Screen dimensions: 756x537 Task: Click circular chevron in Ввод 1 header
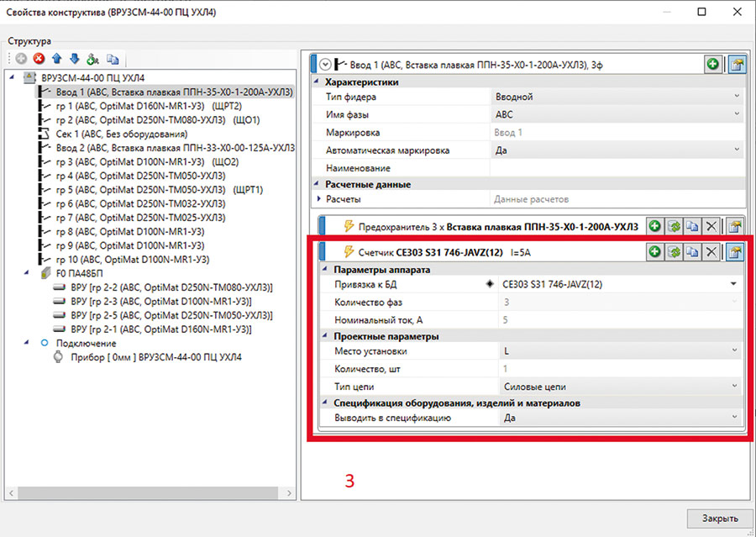point(326,64)
